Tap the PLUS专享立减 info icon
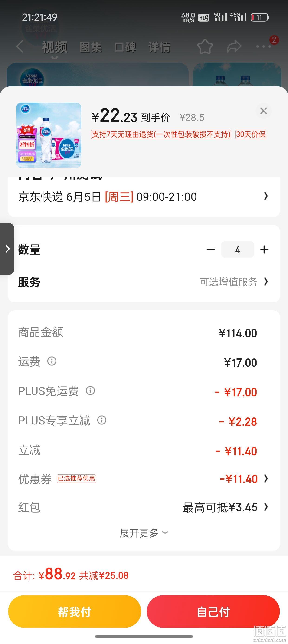This screenshot has width=288, height=644. 101,420
